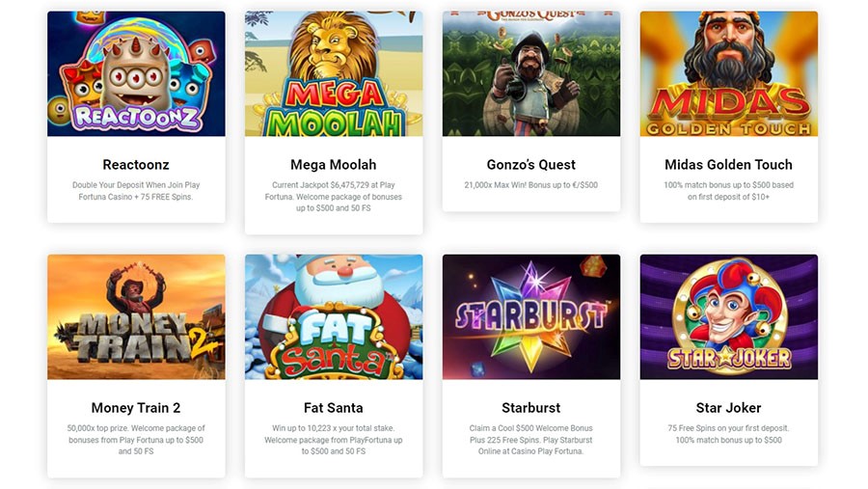Click the Star Joker title text
Viewport: 868px width, 489px height.
pos(728,408)
